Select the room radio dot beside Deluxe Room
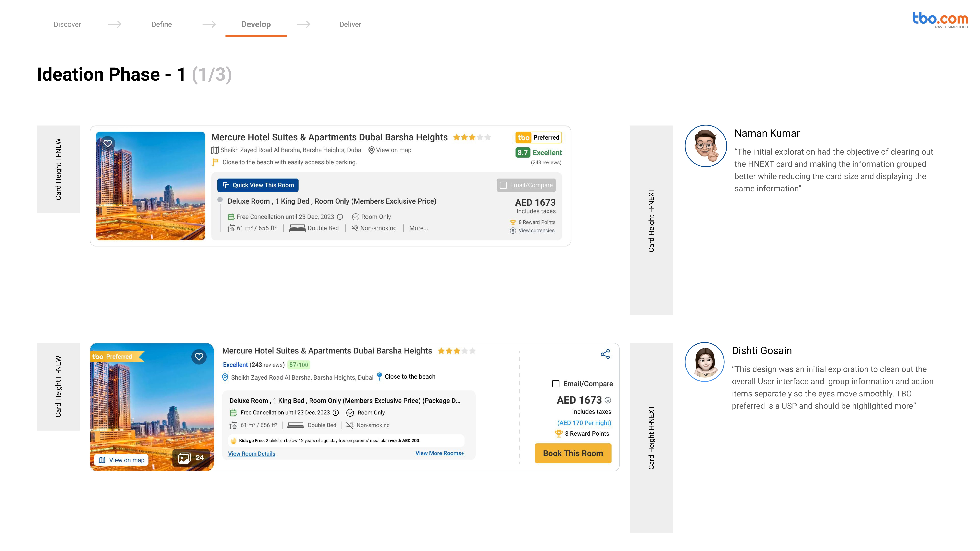 (220, 200)
